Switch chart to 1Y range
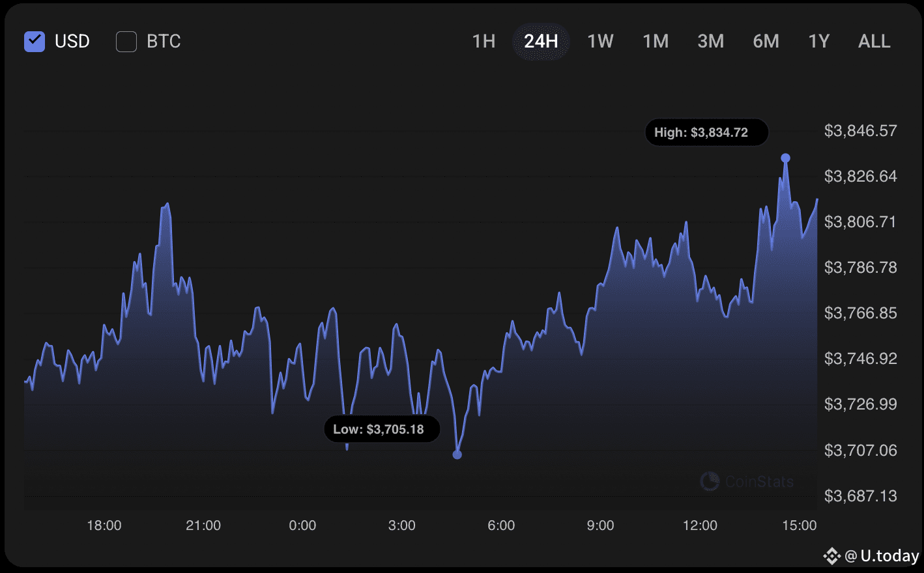924x573 pixels. coord(818,41)
